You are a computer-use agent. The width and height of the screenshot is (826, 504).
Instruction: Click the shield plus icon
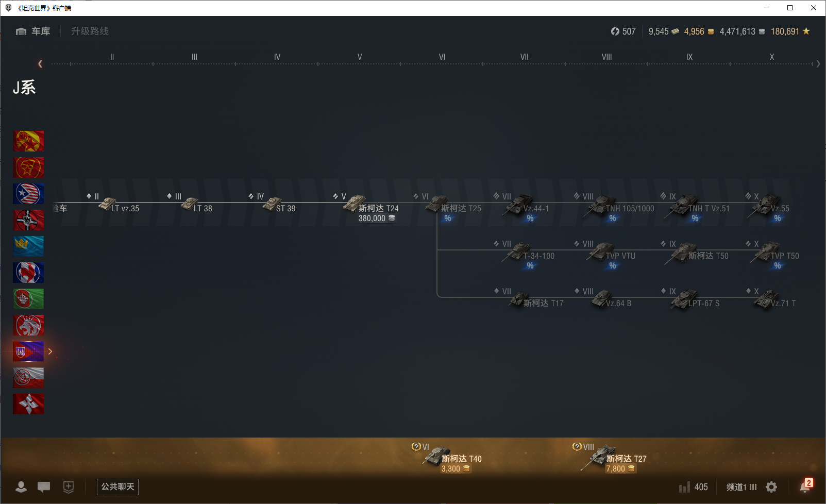pyautogui.click(x=69, y=487)
